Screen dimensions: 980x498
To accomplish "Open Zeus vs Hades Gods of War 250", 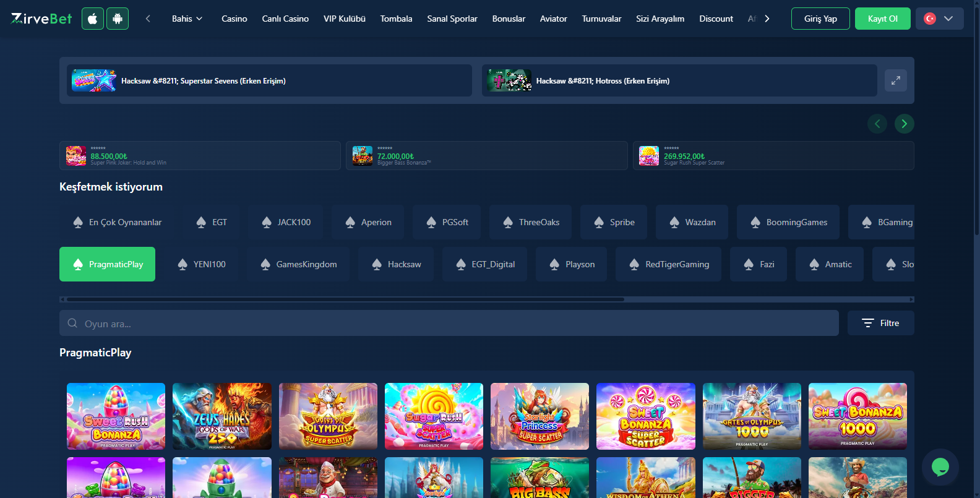I will click(x=222, y=416).
